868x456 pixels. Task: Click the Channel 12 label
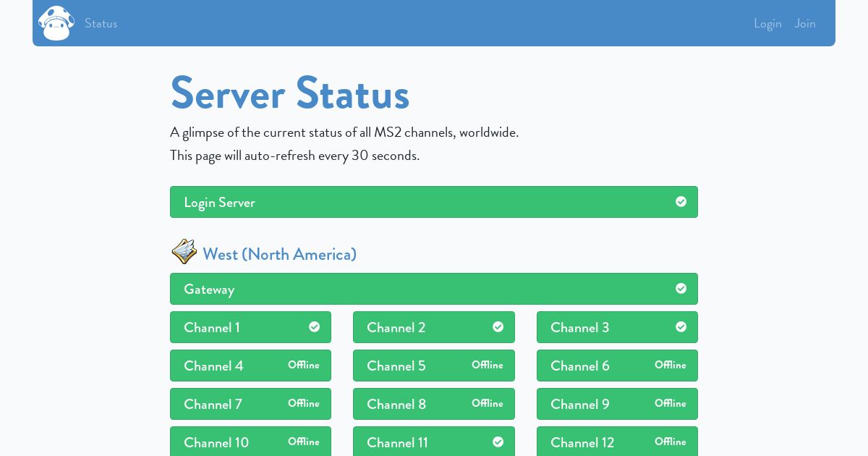582,442
